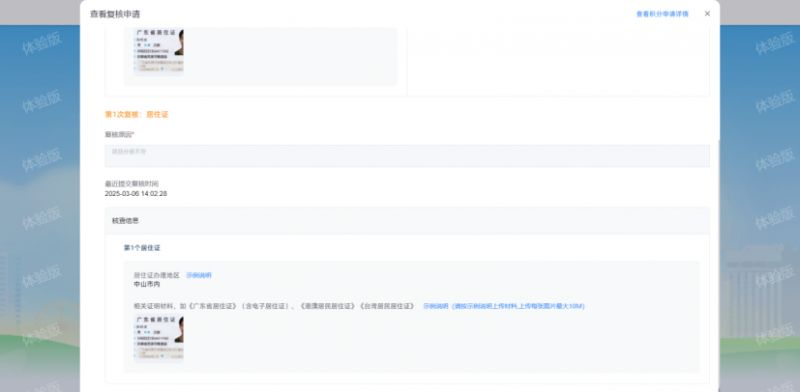Preview the ID card image above 第1次复核
Viewport: 800px width, 392px height.
[159, 52]
